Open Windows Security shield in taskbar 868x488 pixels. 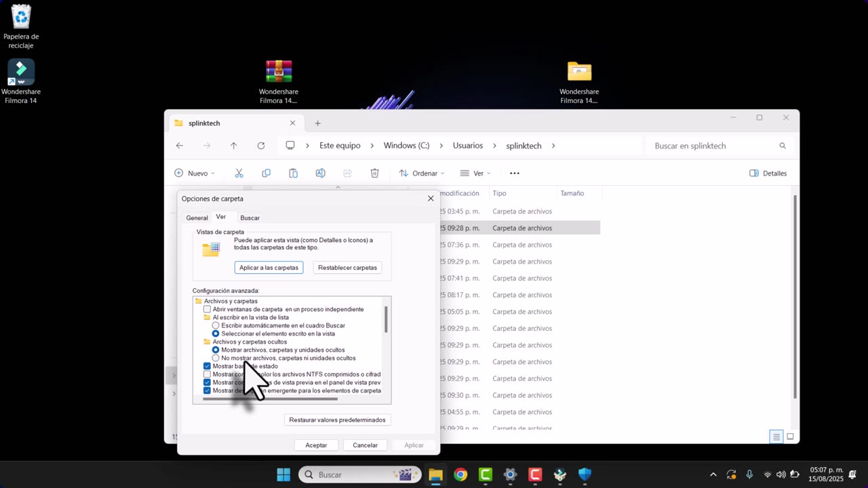585,474
